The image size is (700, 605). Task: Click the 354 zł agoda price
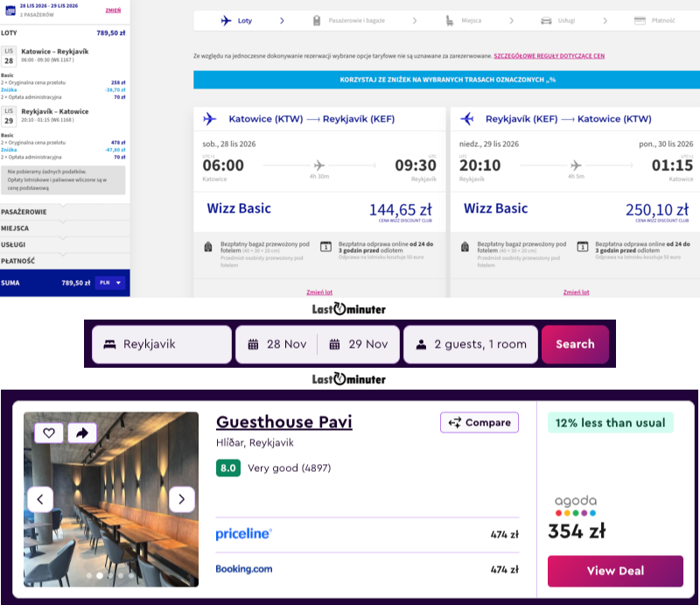point(577,531)
